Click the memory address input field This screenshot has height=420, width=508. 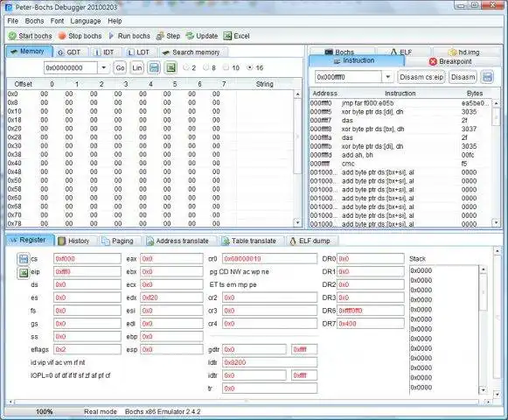[x=71, y=67]
